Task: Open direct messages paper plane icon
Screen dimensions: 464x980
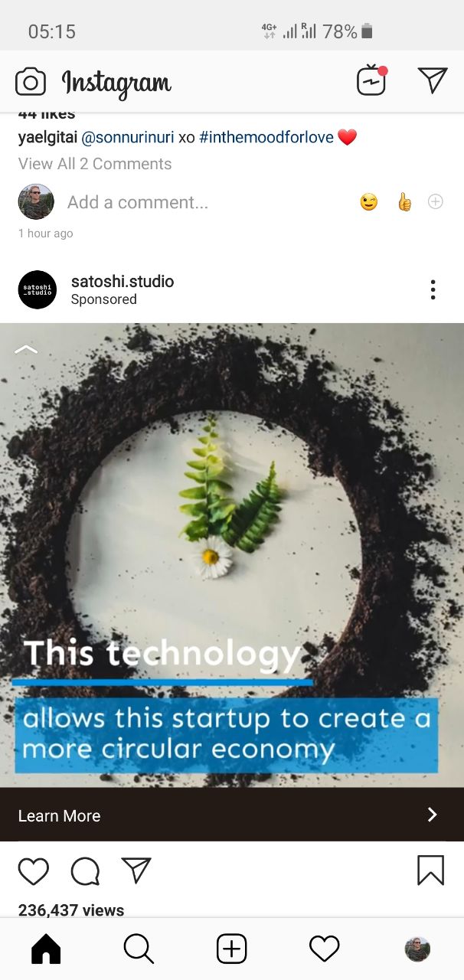Action: coord(433,80)
